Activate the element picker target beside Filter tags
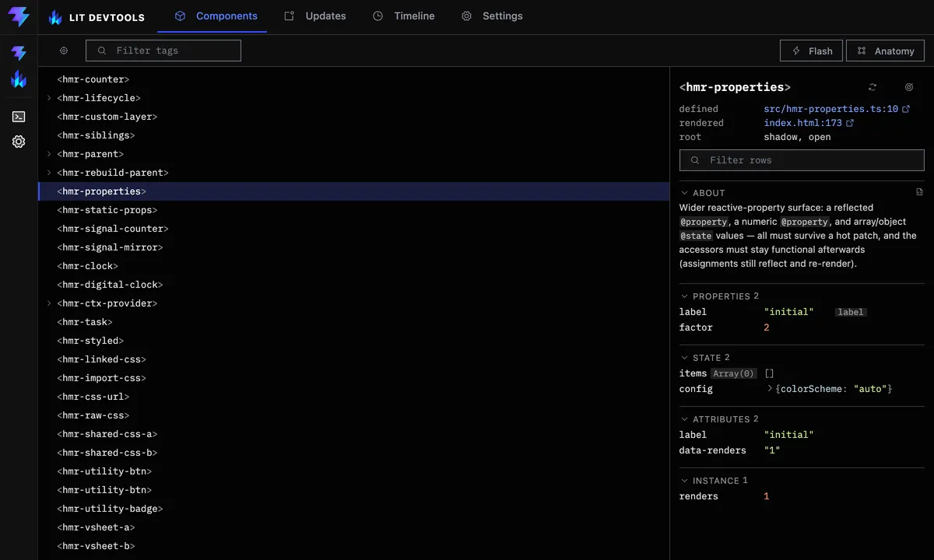The height and width of the screenshot is (560, 934). (x=64, y=51)
